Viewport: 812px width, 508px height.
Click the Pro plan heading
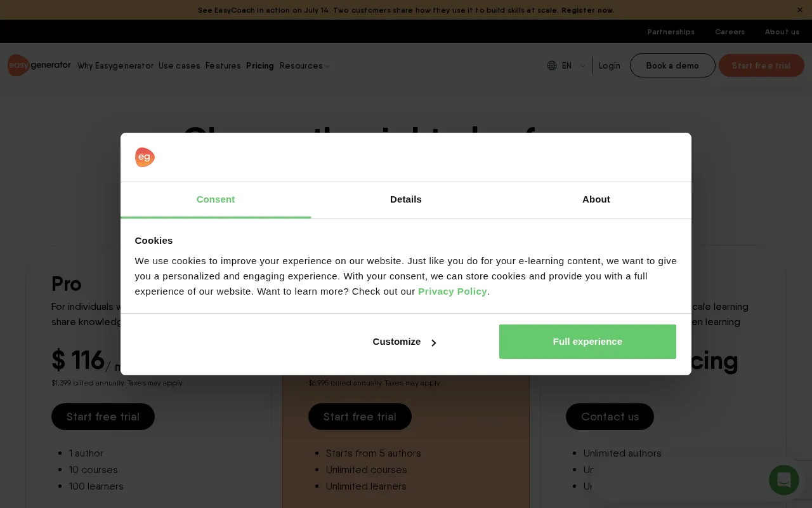pos(67,284)
